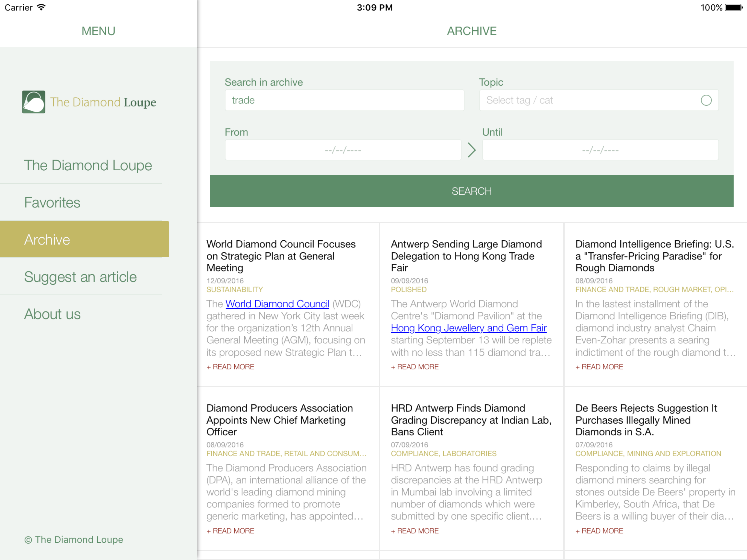Click the green SEARCH button
747x560 pixels.
[x=471, y=191]
